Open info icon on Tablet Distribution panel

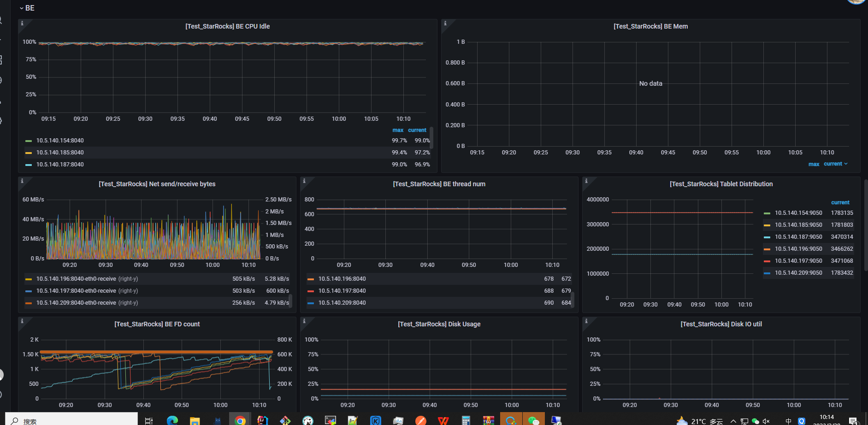tap(586, 181)
